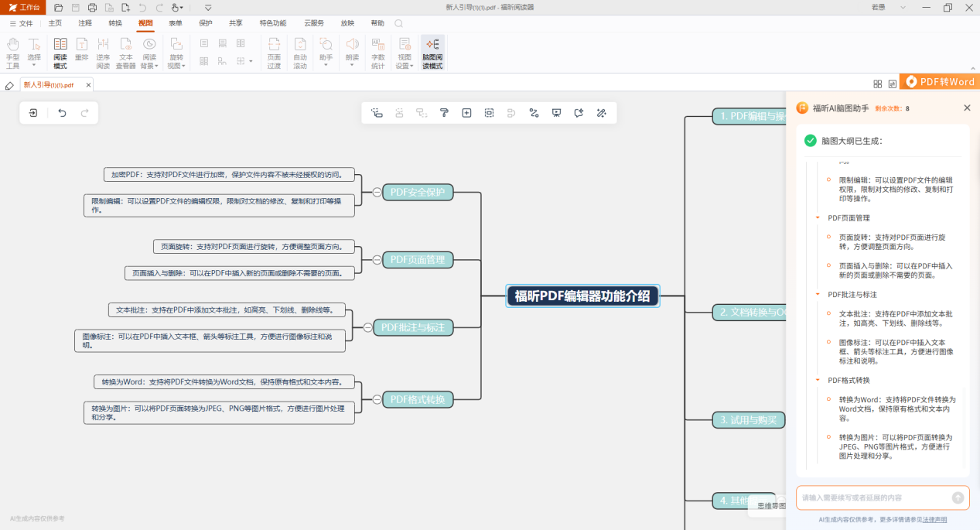This screenshot has width=980, height=530.
Task: Collapse PDF批注与标注 in the outline panel
Action: [818, 295]
